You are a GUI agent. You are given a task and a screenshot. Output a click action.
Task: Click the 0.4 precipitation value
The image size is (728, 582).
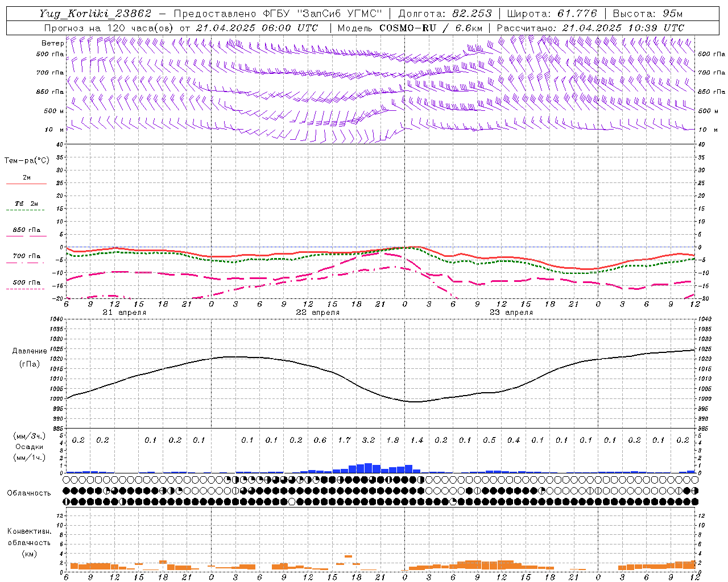coord(514,440)
